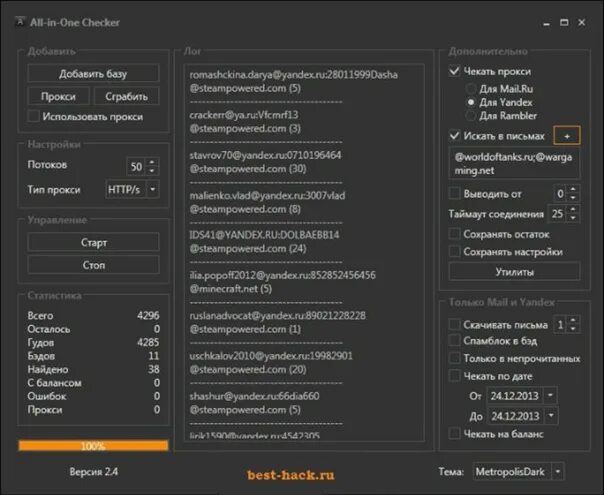Increase Таймаут соединения value
Screen dimensions: 604x495
573,209
